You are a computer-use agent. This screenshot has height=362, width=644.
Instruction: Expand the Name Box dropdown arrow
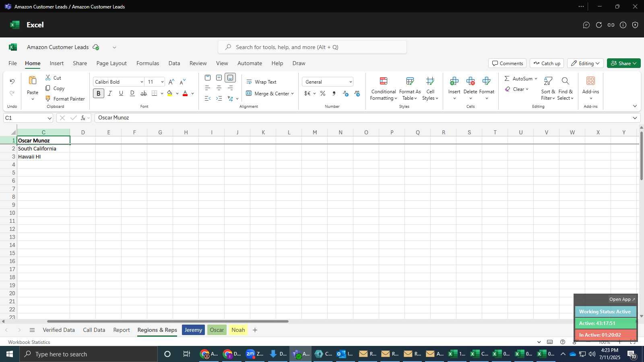(50, 118)
